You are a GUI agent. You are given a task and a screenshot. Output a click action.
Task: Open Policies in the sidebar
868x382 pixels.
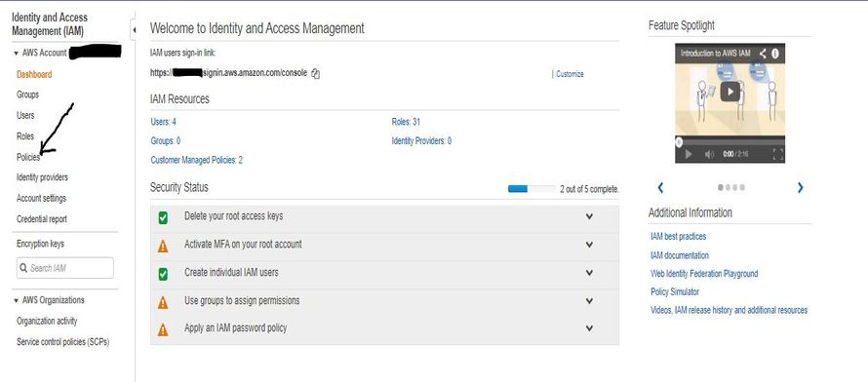click(28, 157)
